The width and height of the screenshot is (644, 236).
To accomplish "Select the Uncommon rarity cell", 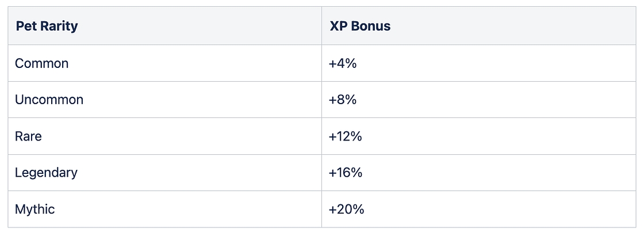I will [x=49, y=100].
